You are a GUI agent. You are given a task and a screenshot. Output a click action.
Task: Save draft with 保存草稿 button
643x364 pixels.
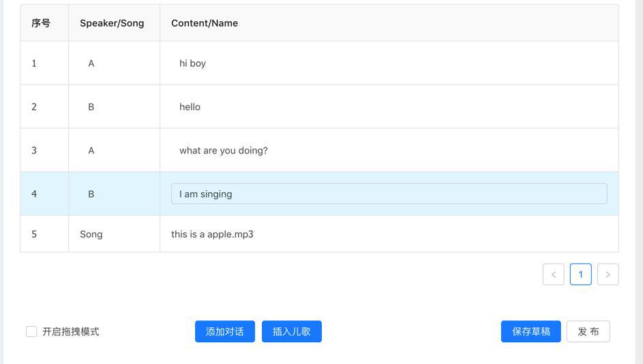click(530, 331)
